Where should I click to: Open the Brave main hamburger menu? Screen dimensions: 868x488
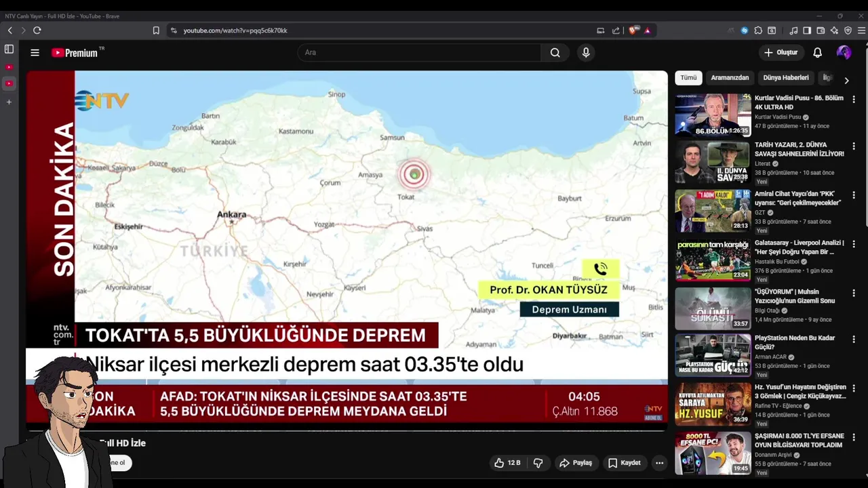click(861, 30)
